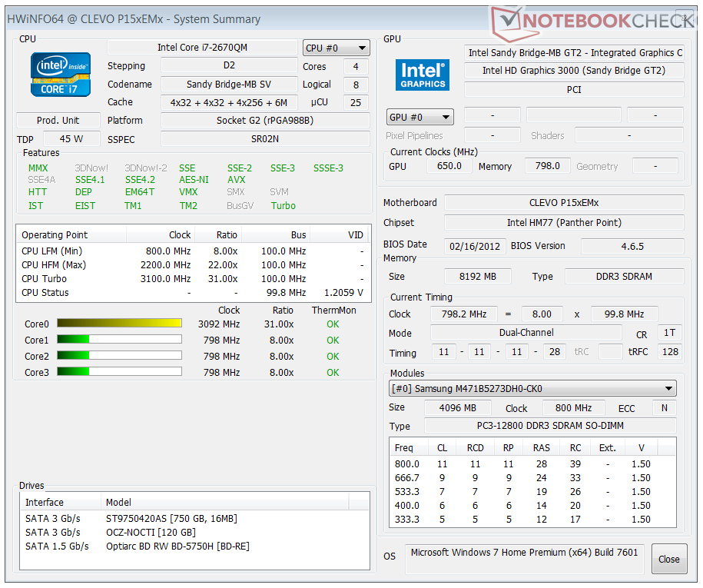Screen dimensions: 703x588
Task: Select the CPU HFM (Max) row
Action: click(194, 264)
